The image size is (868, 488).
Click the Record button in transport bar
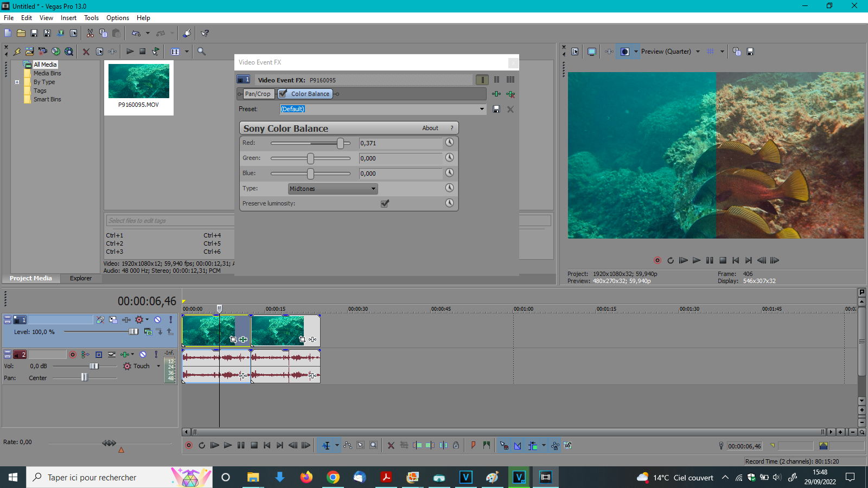189,445
